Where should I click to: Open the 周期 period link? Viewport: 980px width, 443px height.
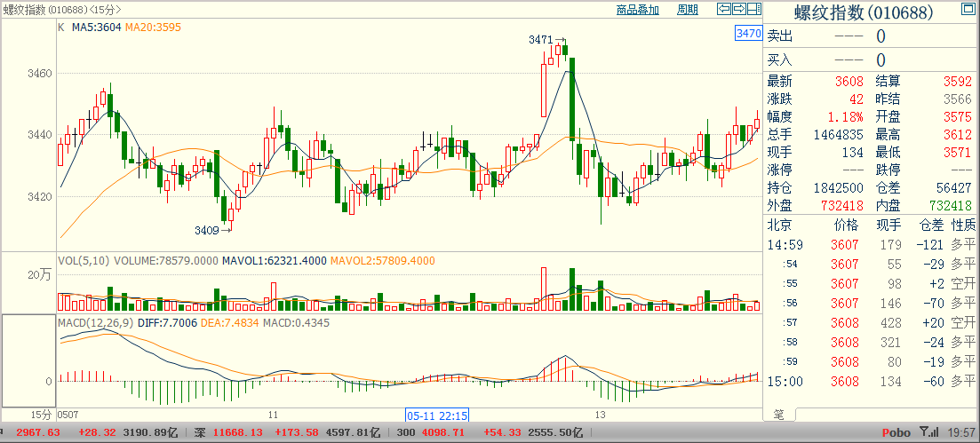[x=688, y=10]
